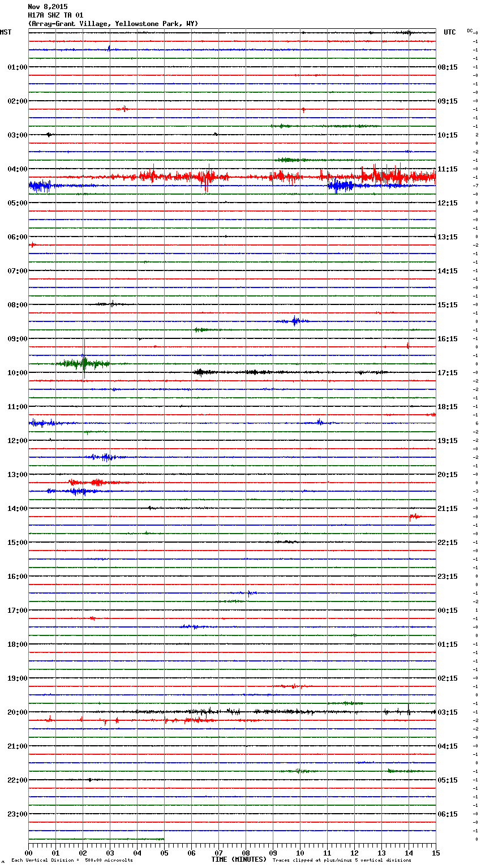Click the 18:00 MST time label
This screenshot has height=868, width=481.
[x=18, y=644]
